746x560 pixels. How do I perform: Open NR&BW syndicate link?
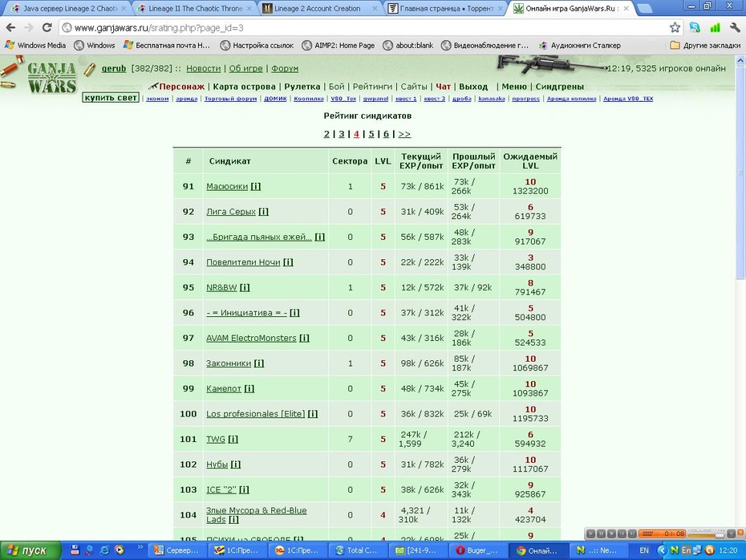point(221,287)
